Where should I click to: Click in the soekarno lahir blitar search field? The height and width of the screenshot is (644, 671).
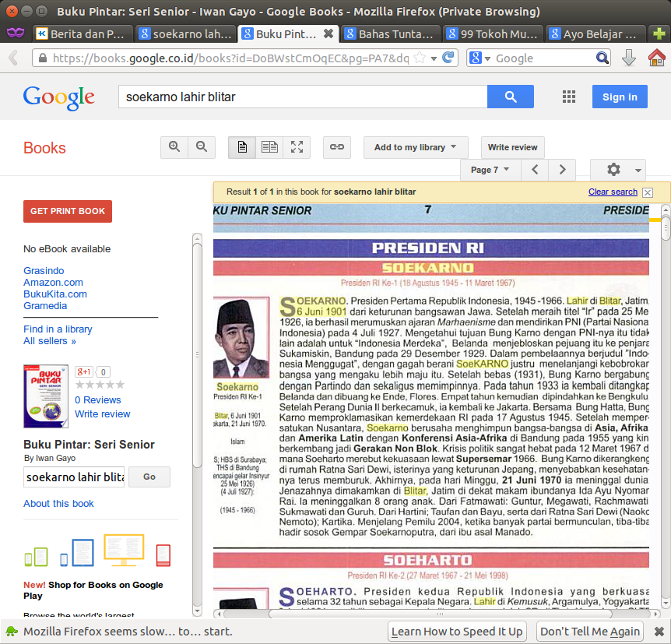pyautogui.click(x=303, y=97)
